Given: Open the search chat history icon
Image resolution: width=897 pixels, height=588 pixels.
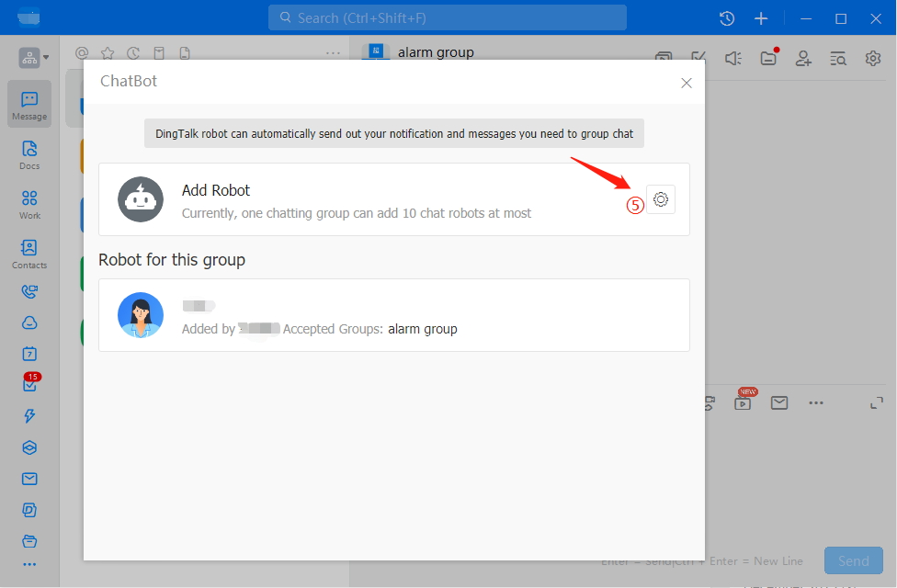Looking at the screenshot, I should (837, 58).
